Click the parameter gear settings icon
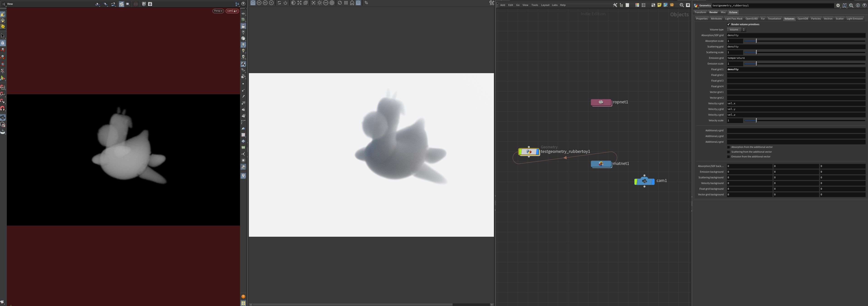This screenshot has width=868, height=306. (x=838, y=5)
